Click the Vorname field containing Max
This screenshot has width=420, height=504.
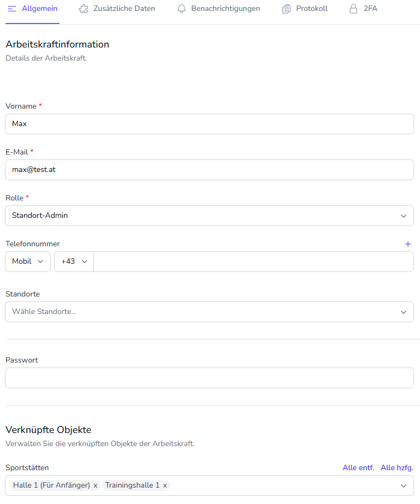coord(209,124)
